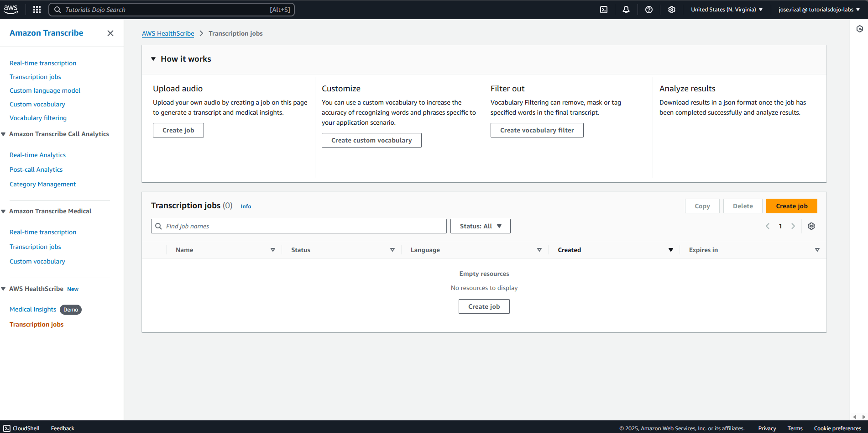Viewport: 868px width, 433px height.
Task: Open Custom vocabulary below Custom language model
Action: [37, 104]
